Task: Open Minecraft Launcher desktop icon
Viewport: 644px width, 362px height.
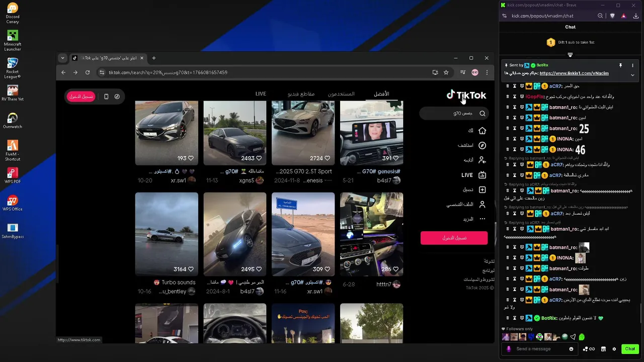Action: 13,41
